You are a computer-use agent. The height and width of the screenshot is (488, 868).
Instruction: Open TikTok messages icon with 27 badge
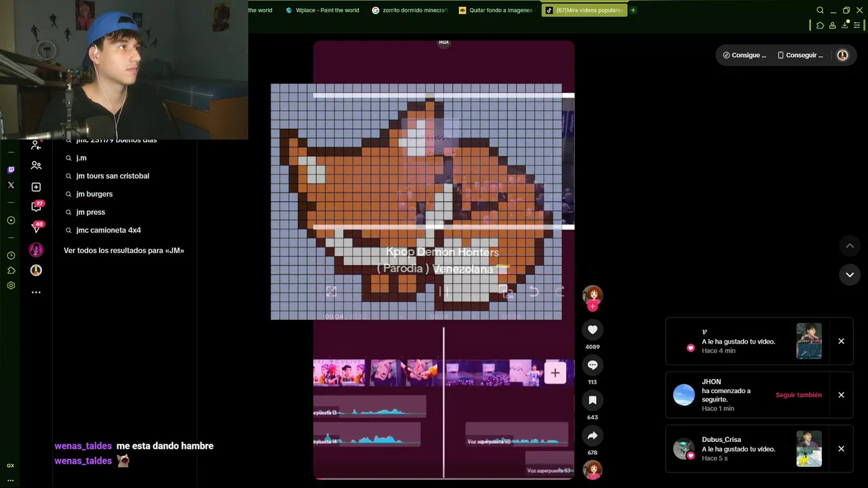[37, 206]
